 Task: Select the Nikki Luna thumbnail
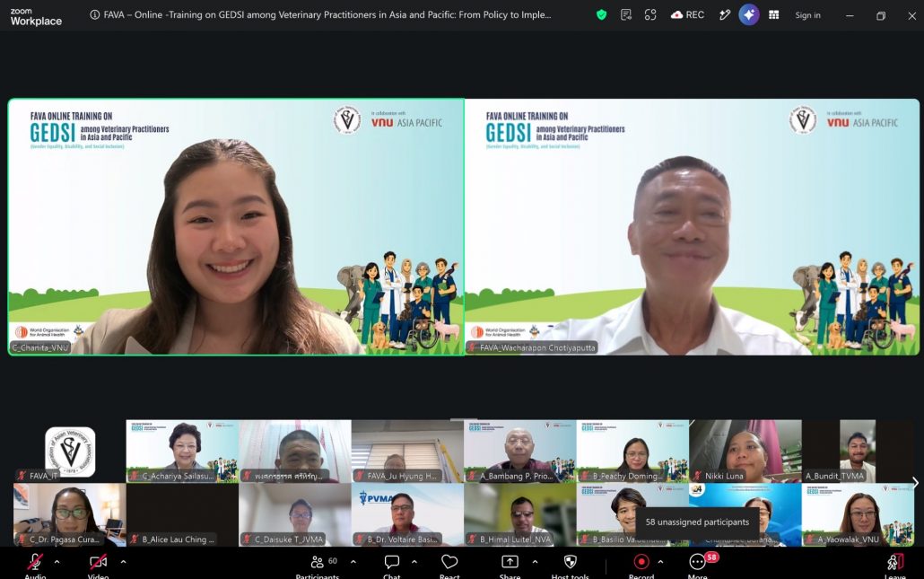point(745,452)
